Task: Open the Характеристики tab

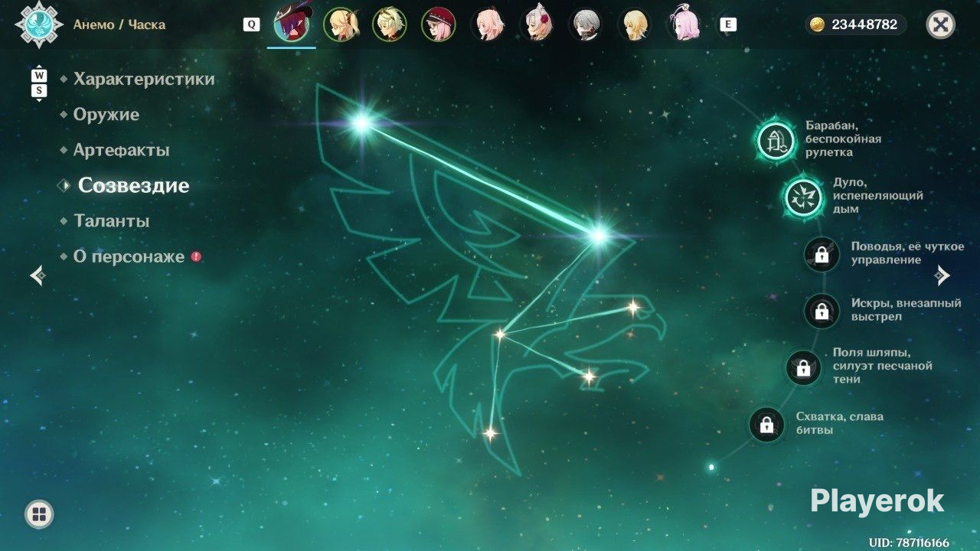Action: pos(144,79)
